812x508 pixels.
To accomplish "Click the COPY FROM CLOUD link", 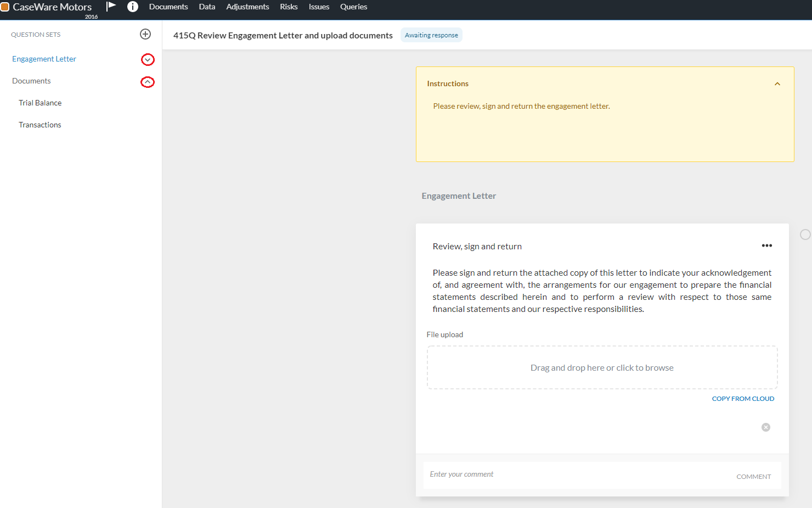I will click(743, 399).
